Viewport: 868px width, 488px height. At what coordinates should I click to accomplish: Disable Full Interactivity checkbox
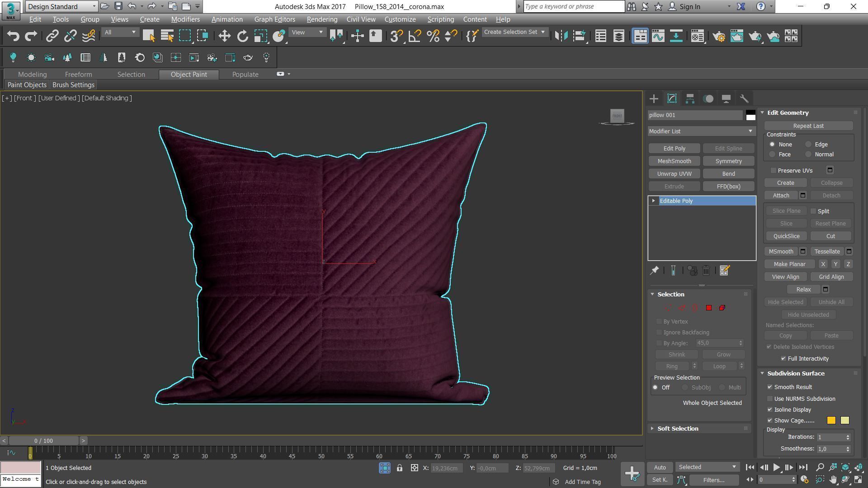(783, 359)
